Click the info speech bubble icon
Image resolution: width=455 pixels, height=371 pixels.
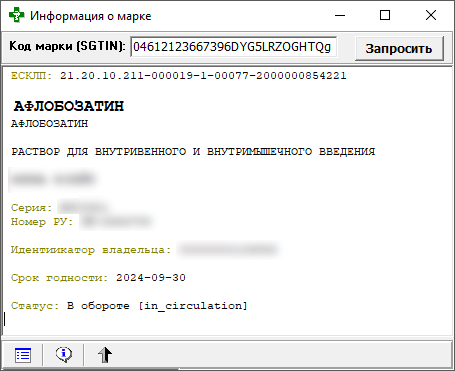click(x=64, y=354)
